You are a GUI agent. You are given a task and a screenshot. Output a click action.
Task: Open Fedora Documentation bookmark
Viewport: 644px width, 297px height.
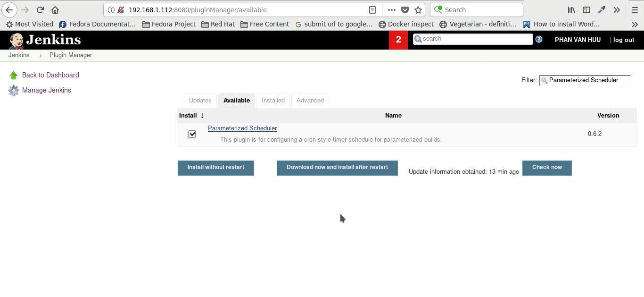[x=98, y=24]
